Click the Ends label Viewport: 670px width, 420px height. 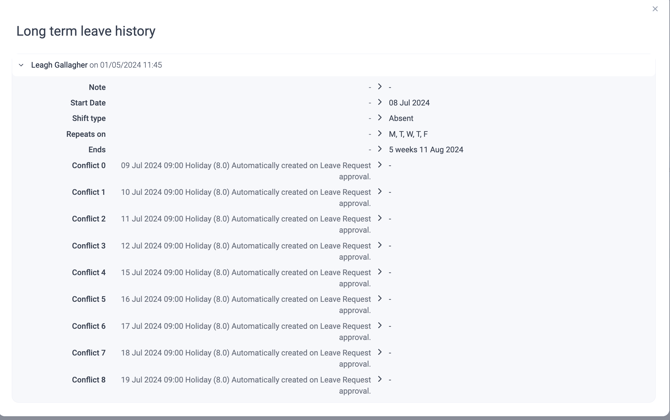click(x=97, y=150)
